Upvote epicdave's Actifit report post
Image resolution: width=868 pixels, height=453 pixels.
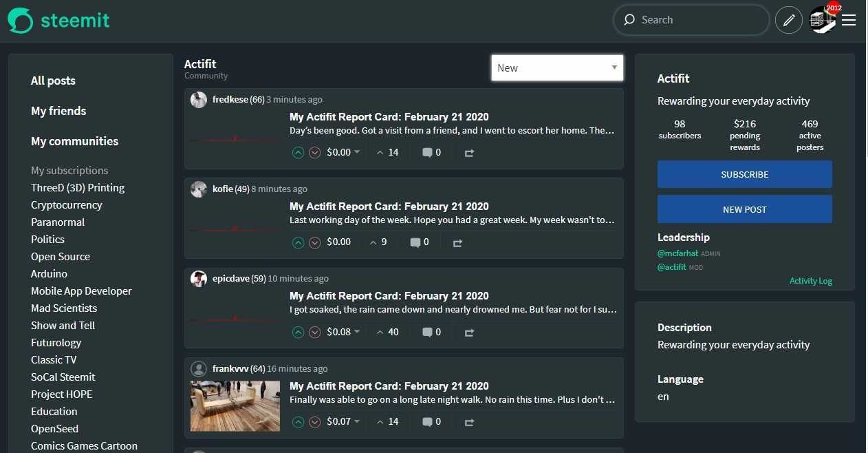coord(298,332)
